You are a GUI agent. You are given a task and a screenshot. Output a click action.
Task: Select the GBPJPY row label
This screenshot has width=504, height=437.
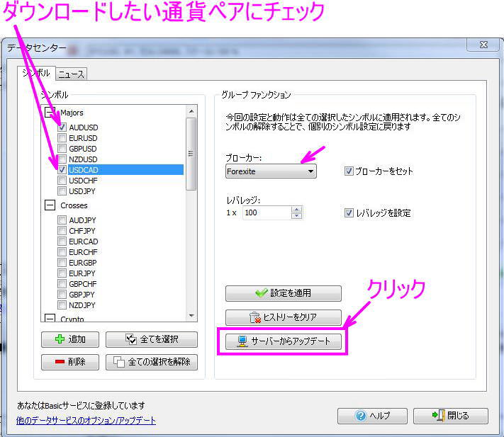[x=82, y=295]
